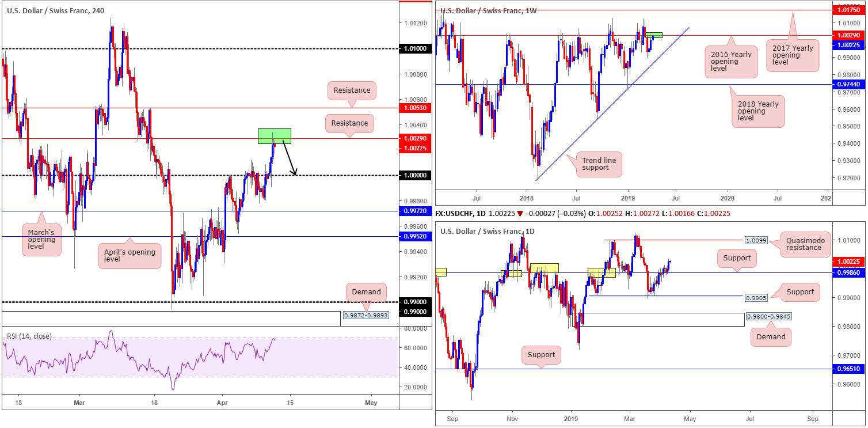The height and width of the screenshot is (428, 868).
Task: Click the upper Resistance callout pointing to 1.00530
Action: tap(352, 90)
